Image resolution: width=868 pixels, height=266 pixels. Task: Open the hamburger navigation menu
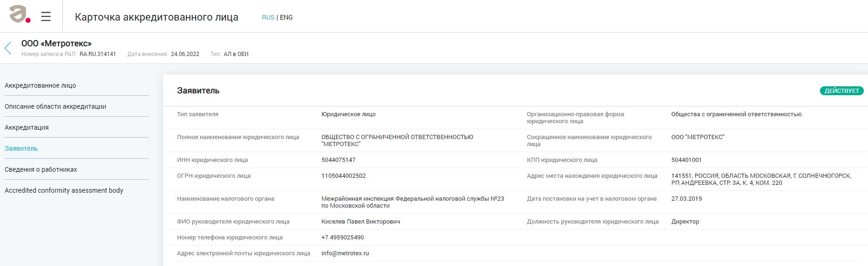pos(46,17)
